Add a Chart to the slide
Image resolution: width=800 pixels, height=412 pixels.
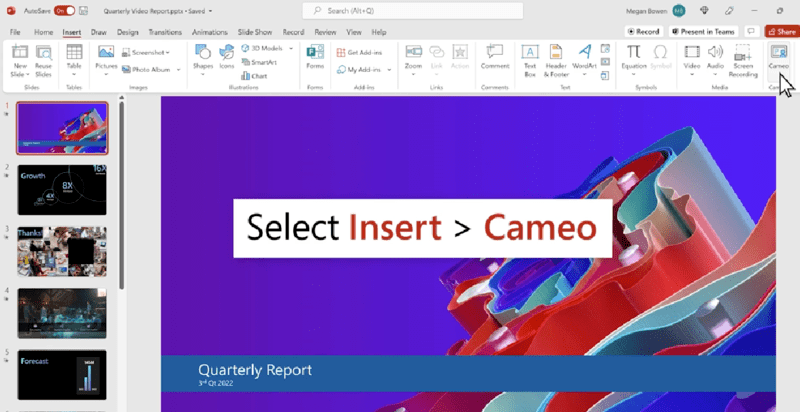[x=255, y=76]
